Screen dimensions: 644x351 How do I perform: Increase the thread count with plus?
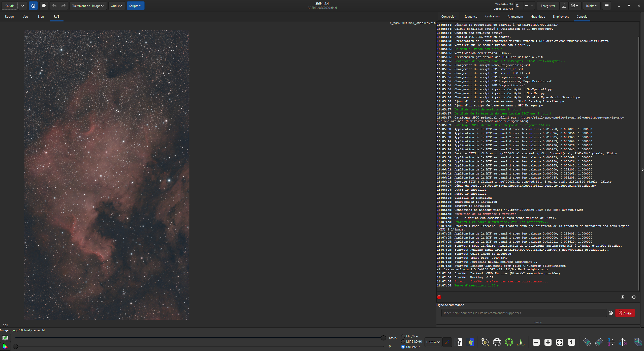(532, 6)
